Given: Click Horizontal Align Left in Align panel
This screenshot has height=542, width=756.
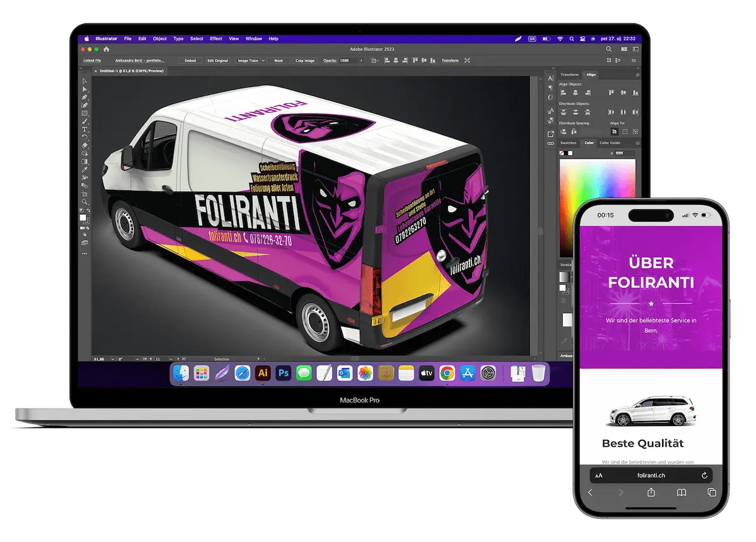Looking at the screenshot, I should [x=563, y=92].
